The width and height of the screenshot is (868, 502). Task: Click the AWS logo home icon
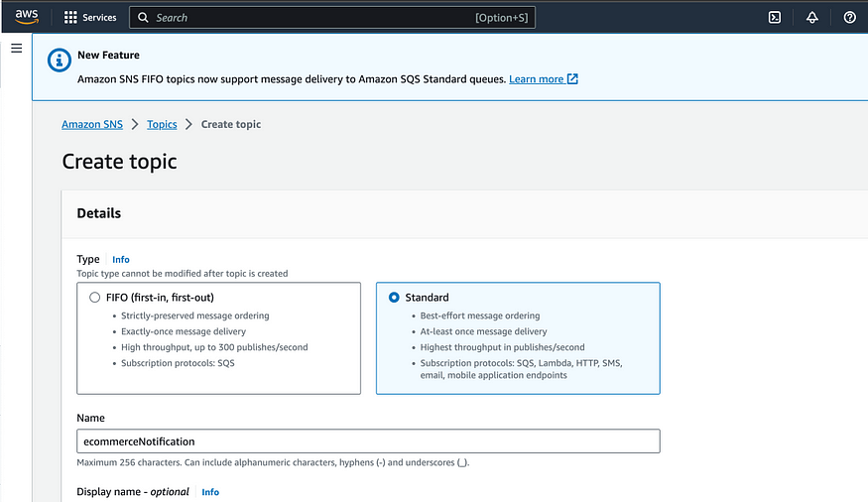(26, 17)
